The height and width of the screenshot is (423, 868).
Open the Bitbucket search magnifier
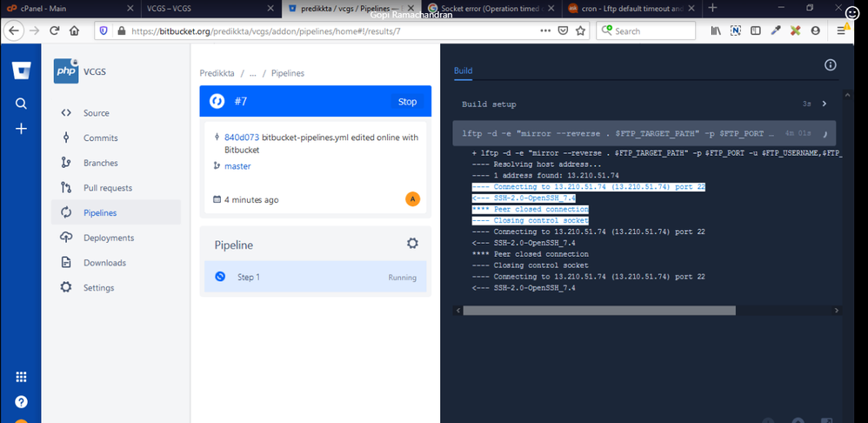[x=21, y=104]
